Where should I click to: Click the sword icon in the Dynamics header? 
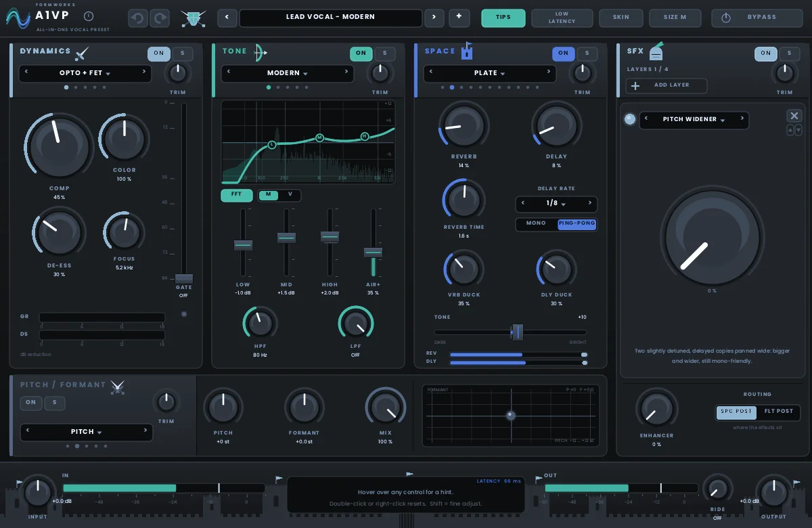pyautogui.click(x=82, y=53)
